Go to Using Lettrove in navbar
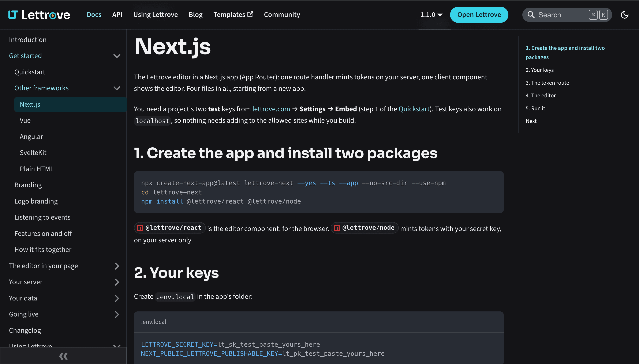The image size is (639, 364). [x=155, y=15]
